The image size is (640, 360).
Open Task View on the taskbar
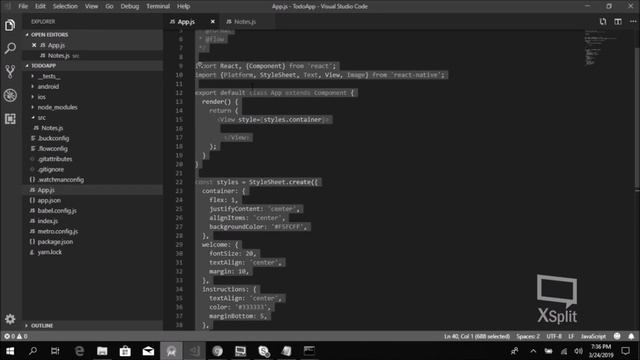[55, 351]
